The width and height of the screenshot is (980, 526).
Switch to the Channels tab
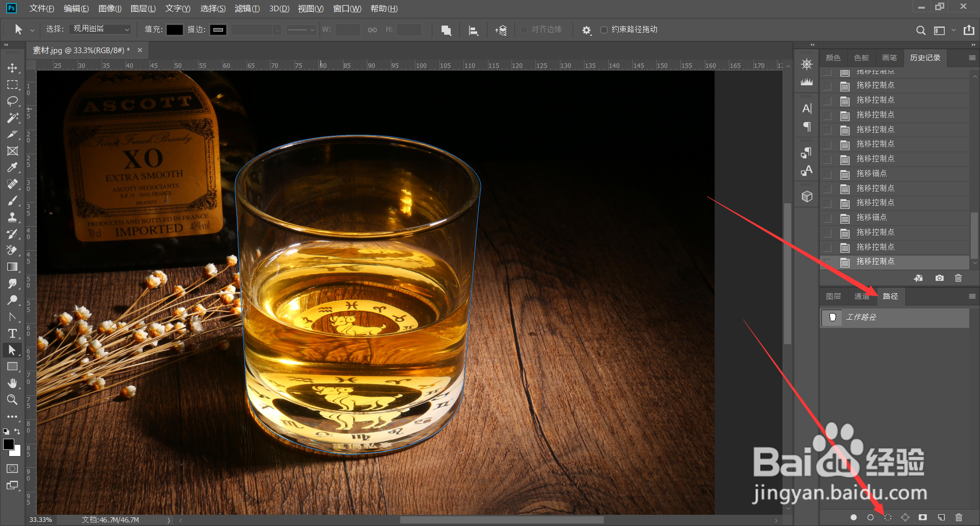pos(862,296)
